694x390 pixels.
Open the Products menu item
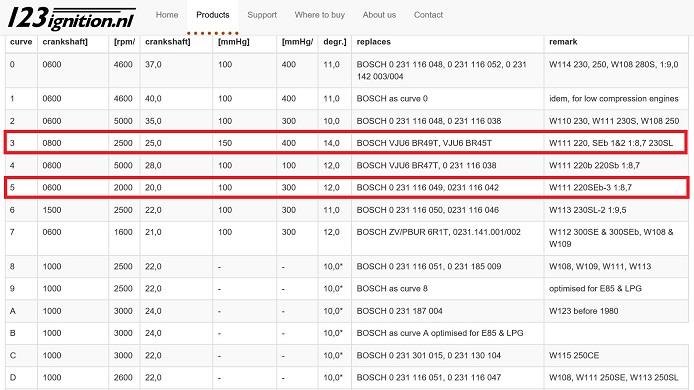[213, 15]
